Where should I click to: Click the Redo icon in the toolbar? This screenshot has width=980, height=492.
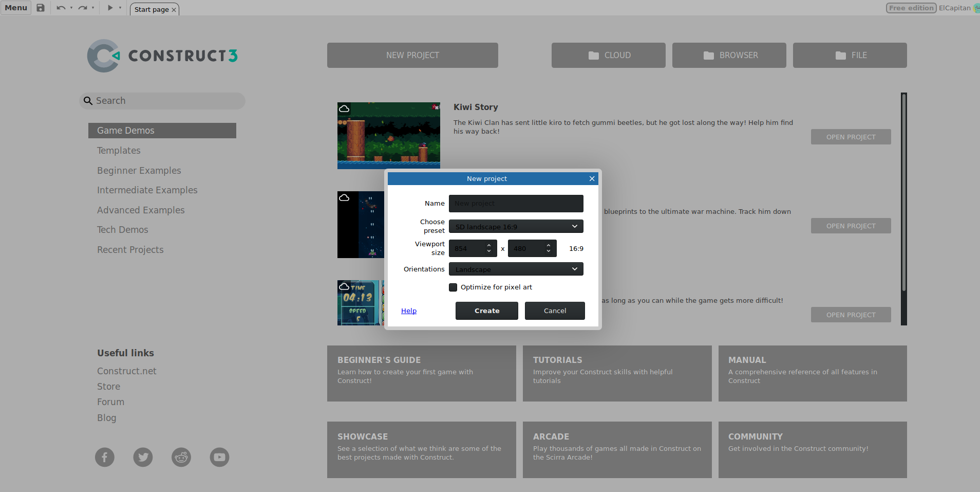point(82,8)
